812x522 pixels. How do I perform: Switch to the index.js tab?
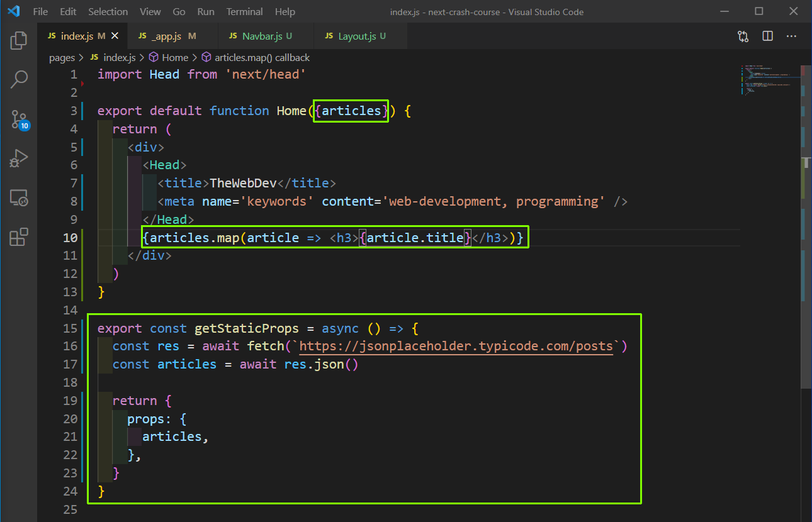[x=82, y=36]
